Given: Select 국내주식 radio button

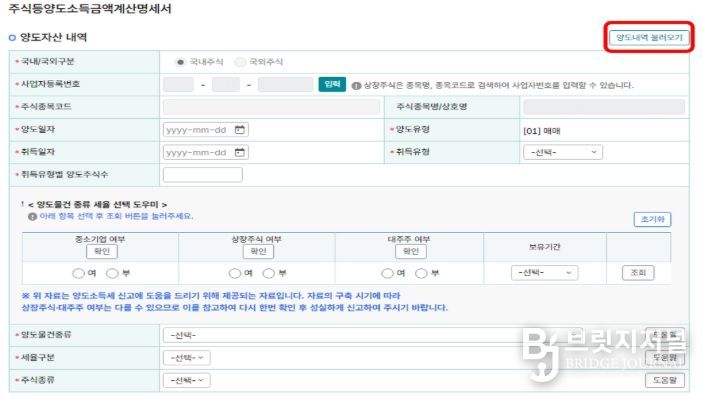Looking at the screenshot, I should coord(180,62).
